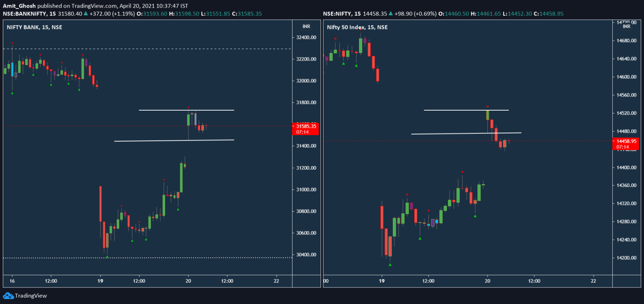The image size is (644, 304).
Task: Click the 14600.00 price axis label
Action: tap(627, 77)
